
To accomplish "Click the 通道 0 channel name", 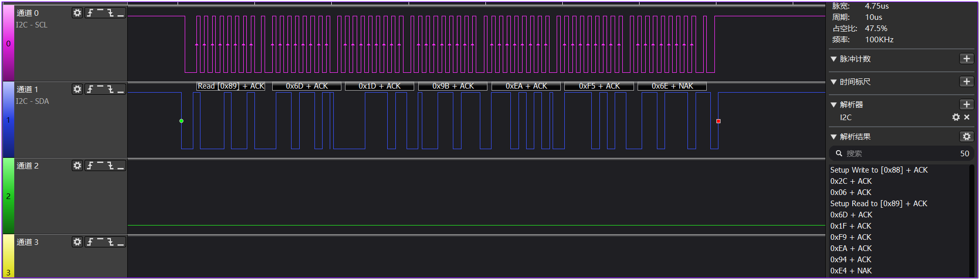I will pyautogui.click(x=27, y=13).
